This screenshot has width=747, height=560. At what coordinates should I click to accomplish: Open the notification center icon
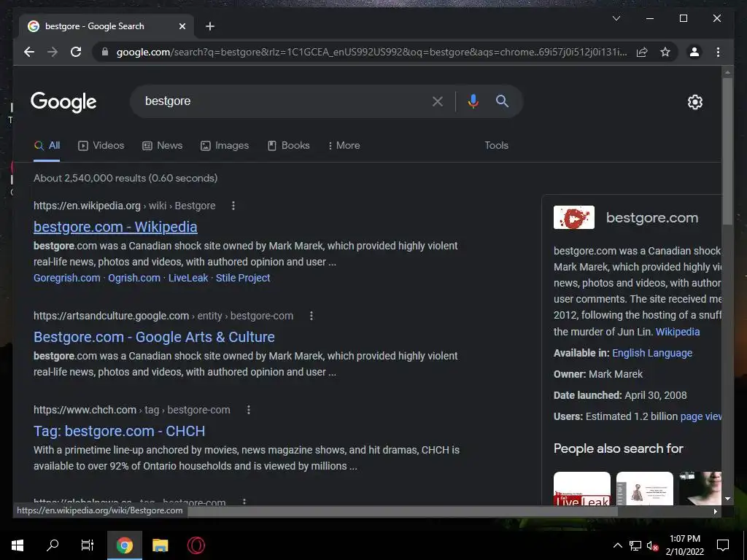[723, 545]
